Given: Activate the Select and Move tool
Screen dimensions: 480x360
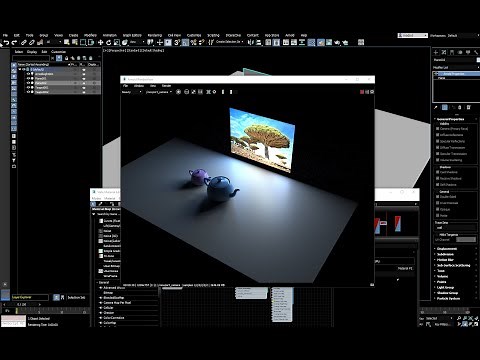Looking at the screenshot, I should pos(100,42).
